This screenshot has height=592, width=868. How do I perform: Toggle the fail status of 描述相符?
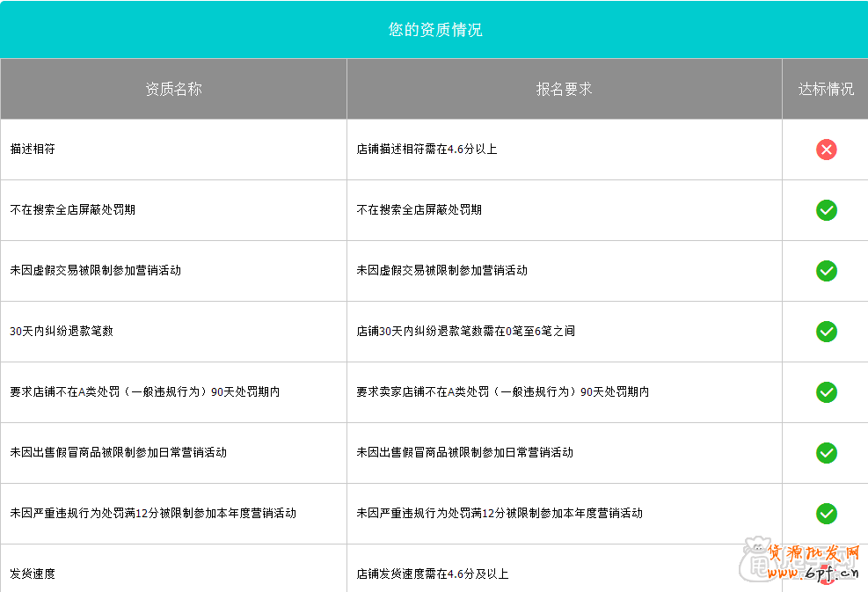point(826,150)
